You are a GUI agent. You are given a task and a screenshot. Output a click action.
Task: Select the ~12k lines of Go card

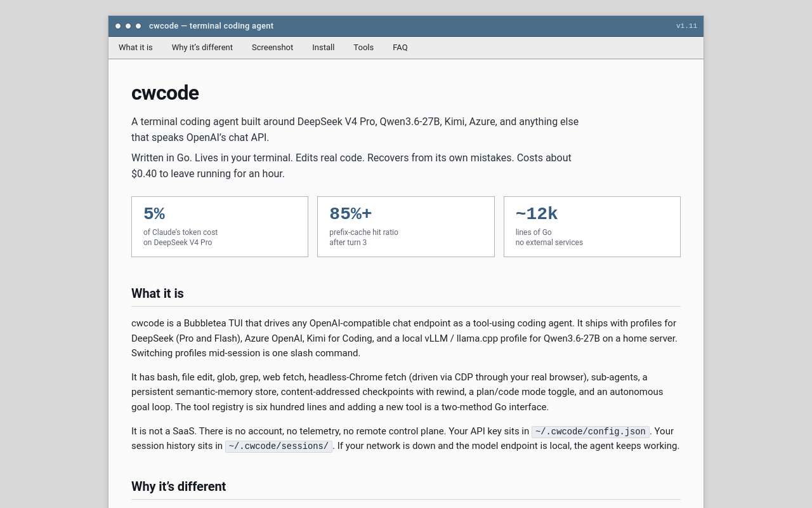pos(592,227)
